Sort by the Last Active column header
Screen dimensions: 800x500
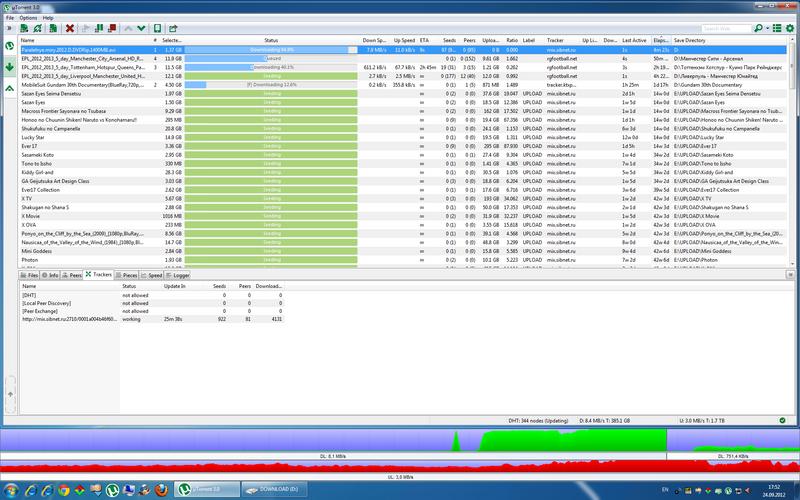[x=634, y=40]
